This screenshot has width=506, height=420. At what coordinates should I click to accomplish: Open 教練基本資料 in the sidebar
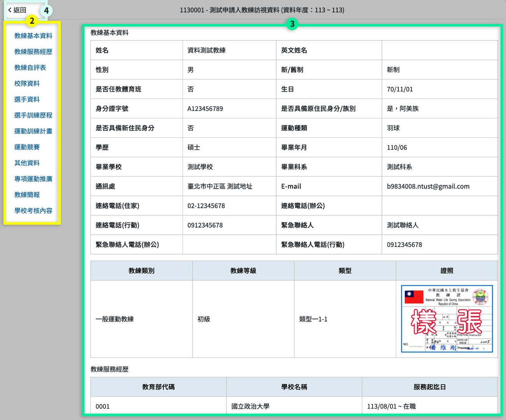(33, 36)
